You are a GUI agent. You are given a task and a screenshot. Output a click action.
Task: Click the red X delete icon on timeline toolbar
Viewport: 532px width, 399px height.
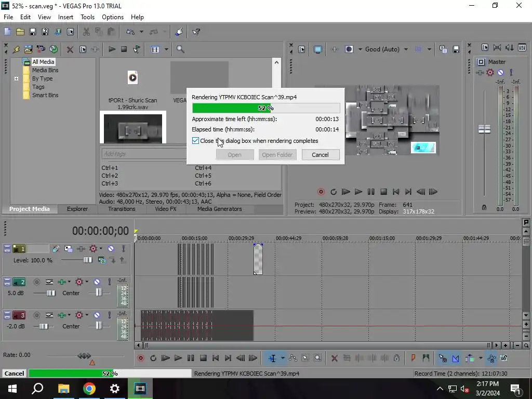334,358
